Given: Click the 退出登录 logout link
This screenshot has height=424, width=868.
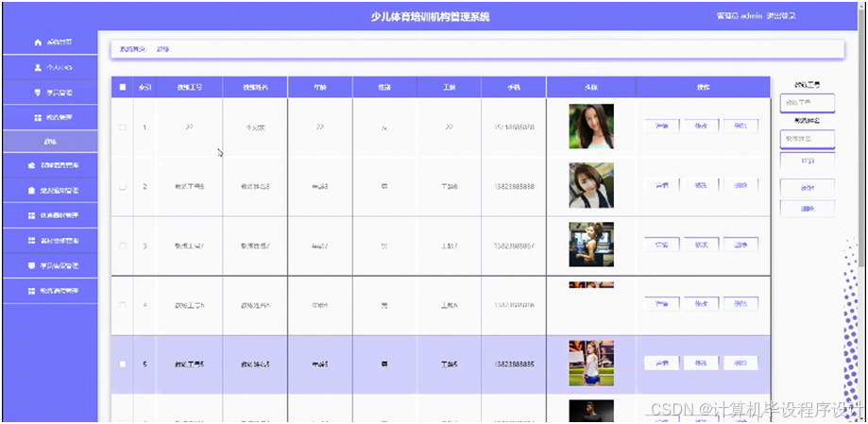Looking at the screenshot, I should [780, 16].
